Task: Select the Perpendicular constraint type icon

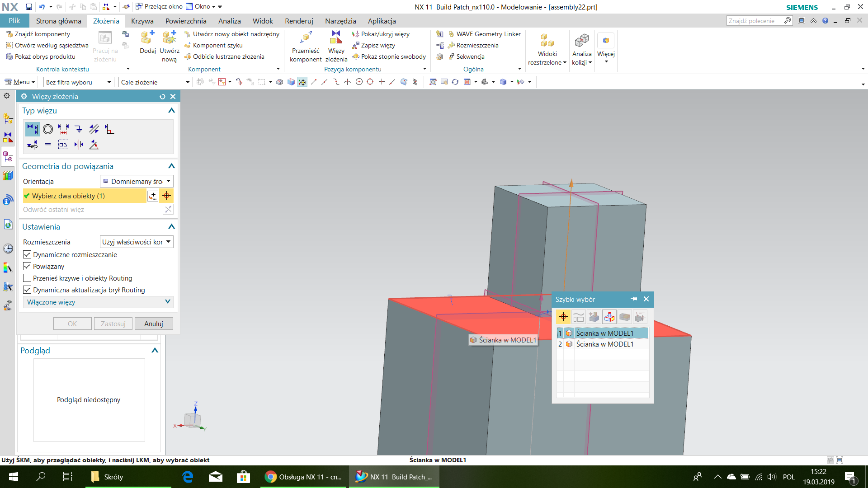Action: [x=109, y=129]
